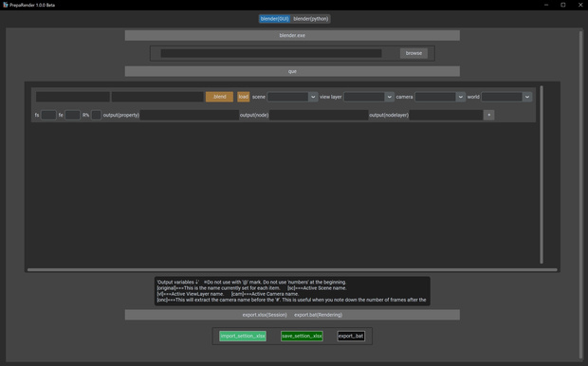Viewport: 588px width, 366px height.
Task: Click the orange .blend button
Action: pyautogui.click(x=219, y=97)
